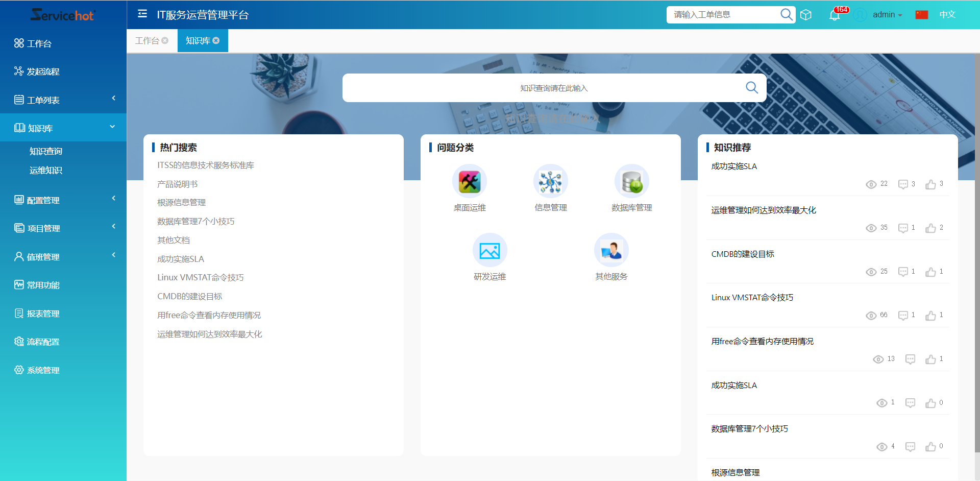Open recommended article Linux VMSTAT命令技巧
Screen dimensions: 980x481
[x=752, y=298]
